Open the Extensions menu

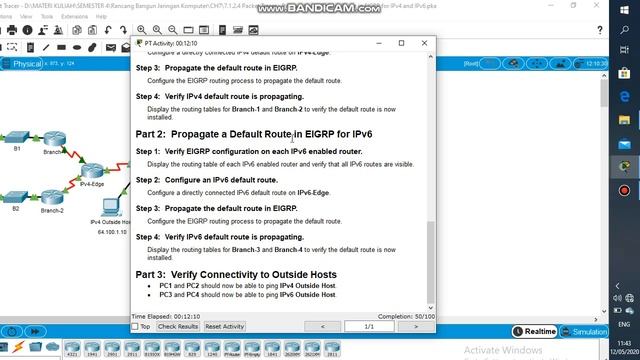[74, 17]
